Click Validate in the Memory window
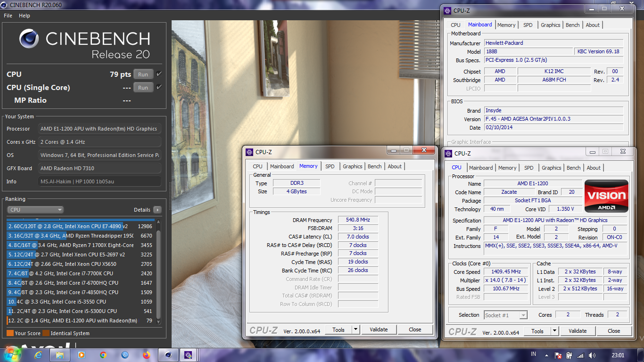Screen dimensions: 644x362 tap(379, 329)
